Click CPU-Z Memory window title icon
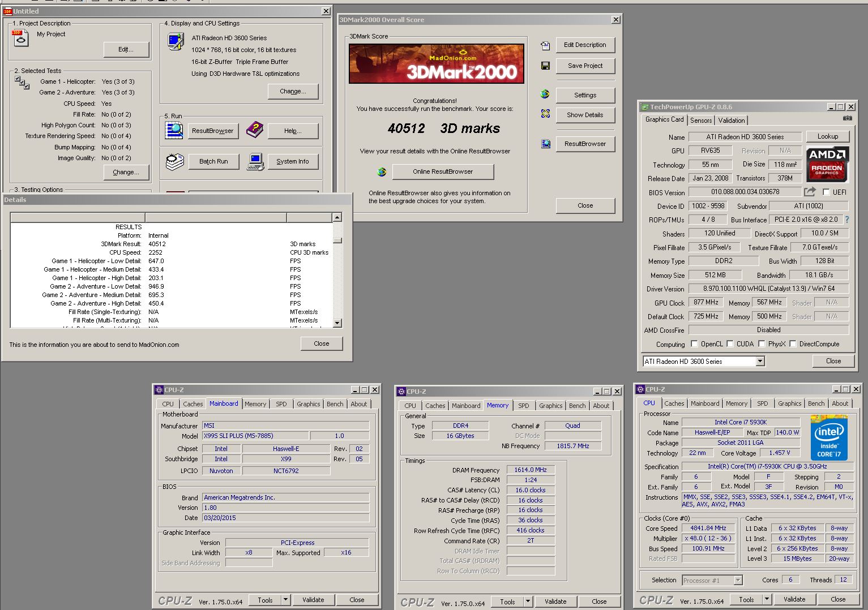868x610 pixels. point(401,392)
